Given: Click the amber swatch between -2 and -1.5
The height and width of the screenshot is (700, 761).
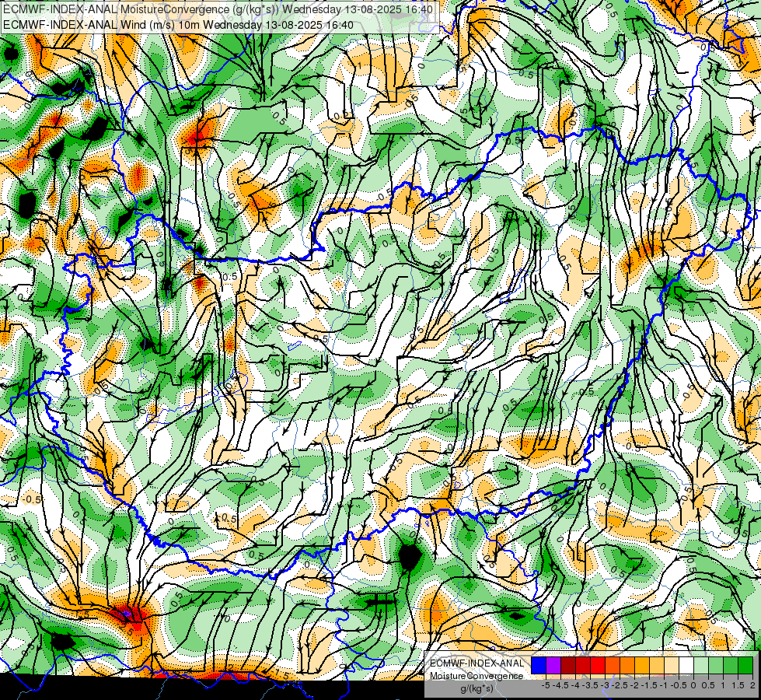Looking at the screenshot, I should [x=641, y=665].
